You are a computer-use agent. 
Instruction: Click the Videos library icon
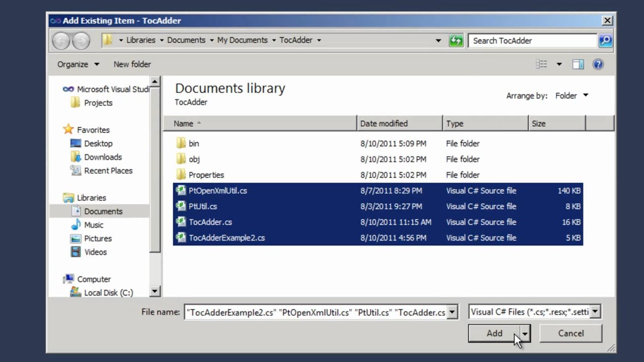coord(75,252)
